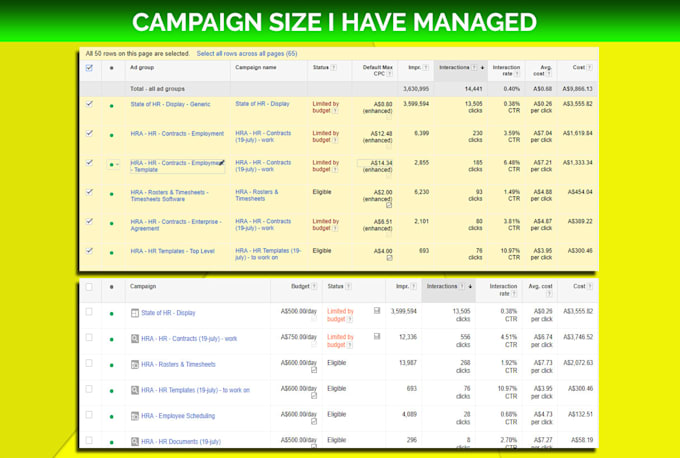Click the campaign type icon beside HRA - Employee Scheduling
680x458 pixels.
(x=135, y=416)
